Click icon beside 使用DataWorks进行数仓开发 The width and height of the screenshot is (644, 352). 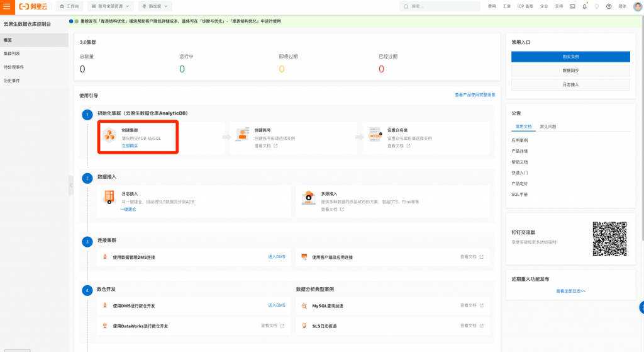105,326
